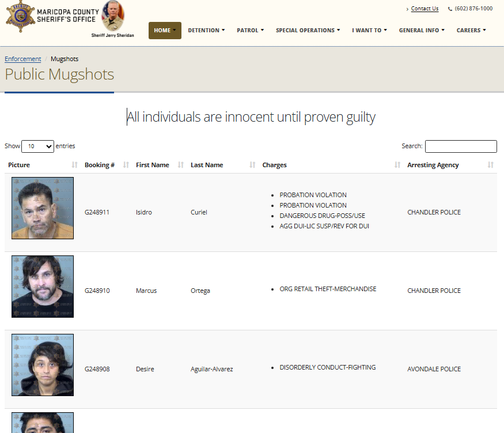Expand the Special Operations menu

tap(308, 31)
